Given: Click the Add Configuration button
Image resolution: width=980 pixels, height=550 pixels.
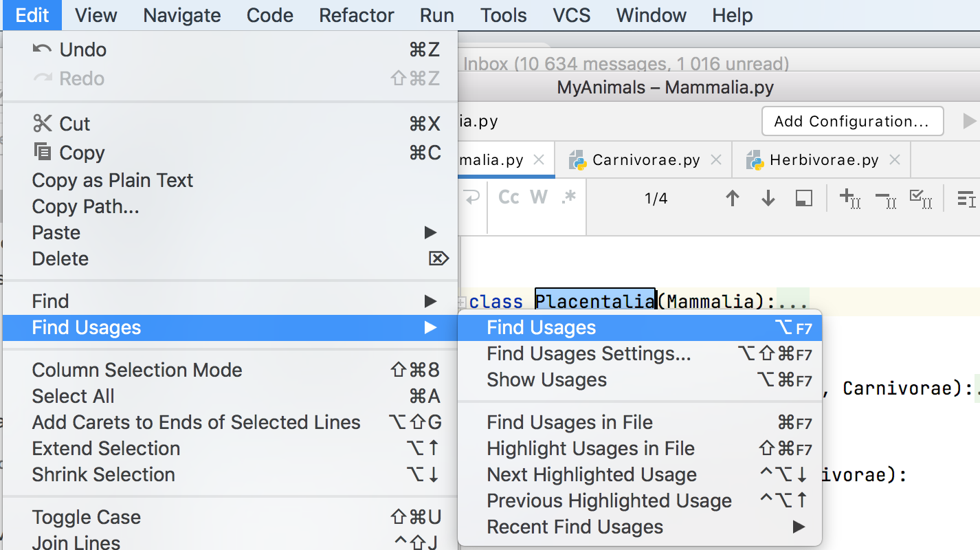Looking at the screenshot, I should [851, 121].
